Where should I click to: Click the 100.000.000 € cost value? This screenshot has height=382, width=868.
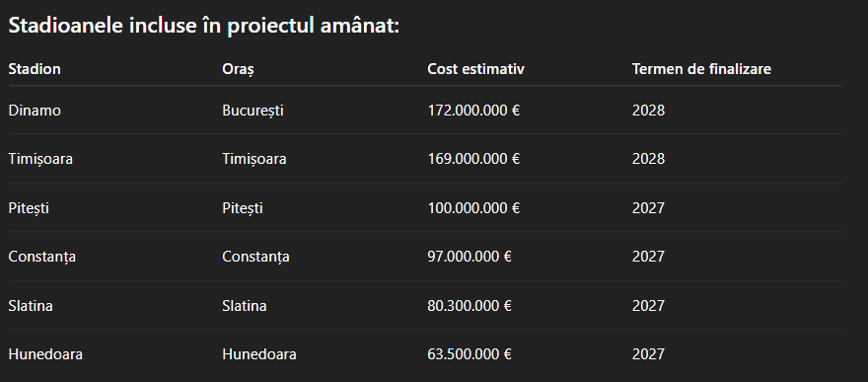click(473, 208)
